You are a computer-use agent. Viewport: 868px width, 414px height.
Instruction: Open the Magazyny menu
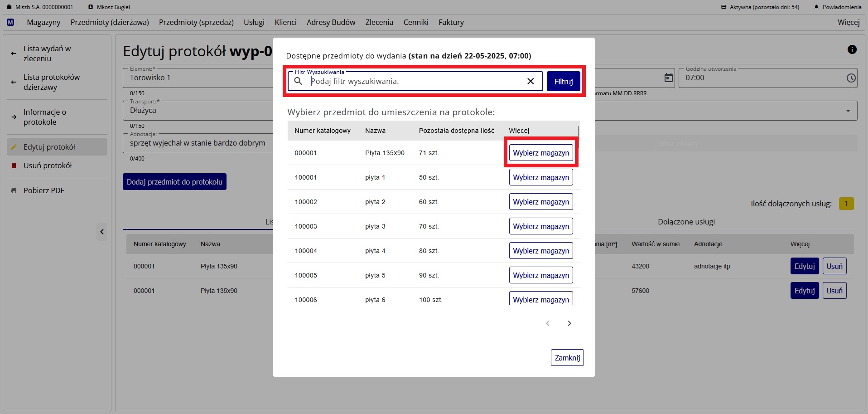pyautogui.click(x=43, y=22)
